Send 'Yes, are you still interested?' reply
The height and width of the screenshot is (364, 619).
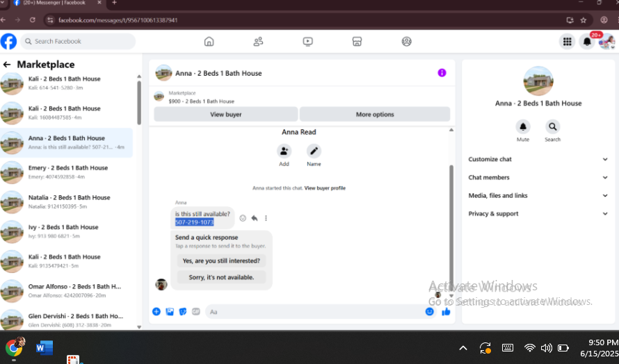(x=221, y=260)
